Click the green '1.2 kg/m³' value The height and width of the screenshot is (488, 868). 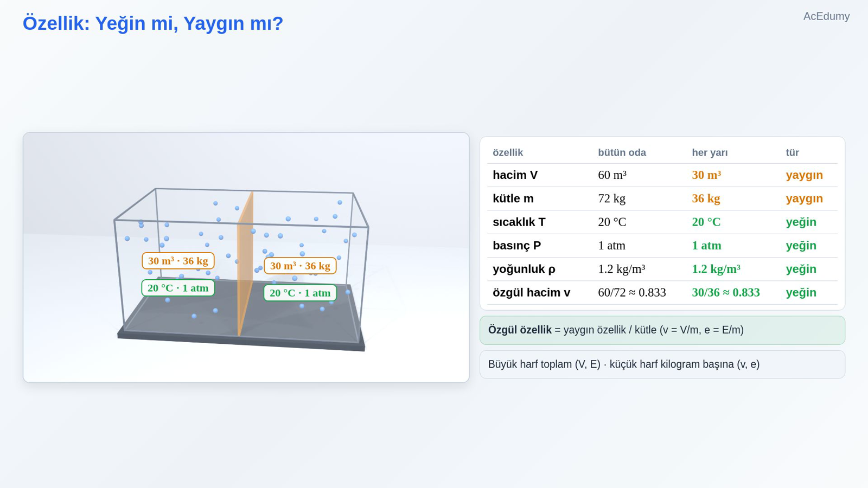[x=716, y=269]
